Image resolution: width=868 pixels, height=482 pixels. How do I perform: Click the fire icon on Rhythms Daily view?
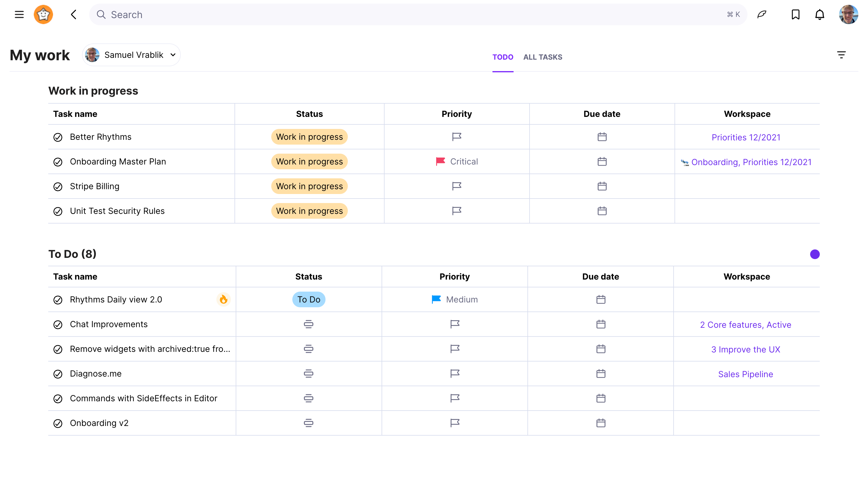tap(223, 299)
